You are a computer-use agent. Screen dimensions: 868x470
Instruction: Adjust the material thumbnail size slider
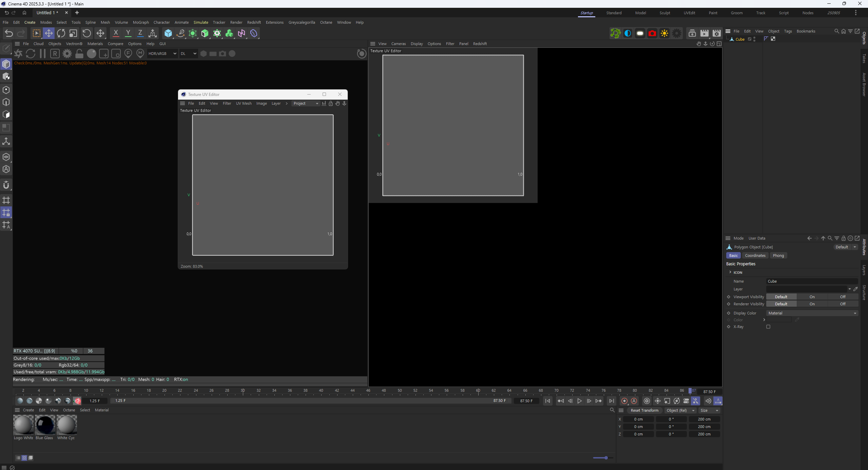tap(606, 458)
